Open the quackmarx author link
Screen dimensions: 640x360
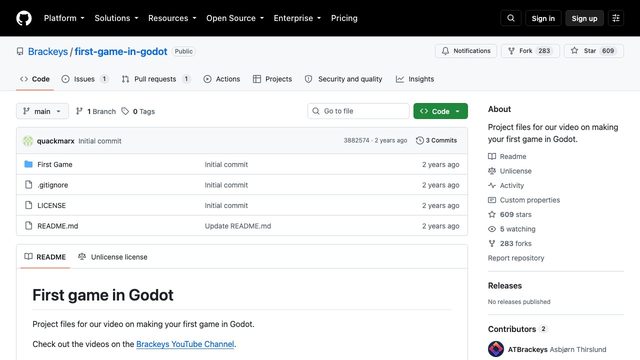click(56, 141)
